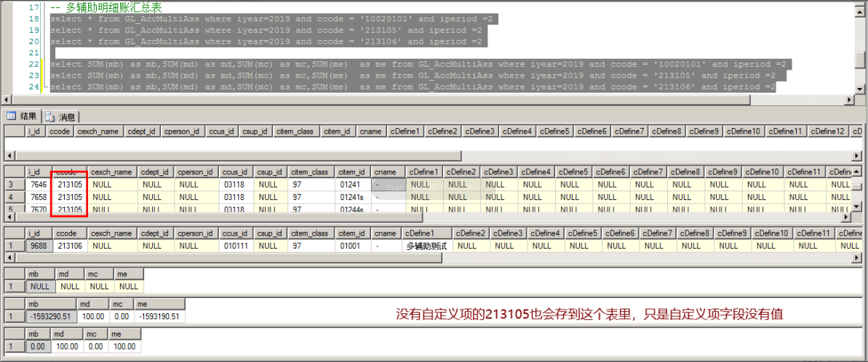
Task: Click the query editor horizontal scrollbar right arrow
Action: pyautogui.click(x=850, y=99)
